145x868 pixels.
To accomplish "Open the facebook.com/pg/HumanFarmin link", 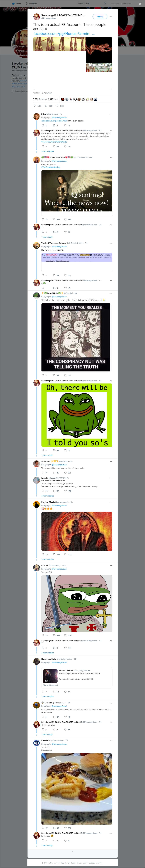I will click(x=61, y=34).
